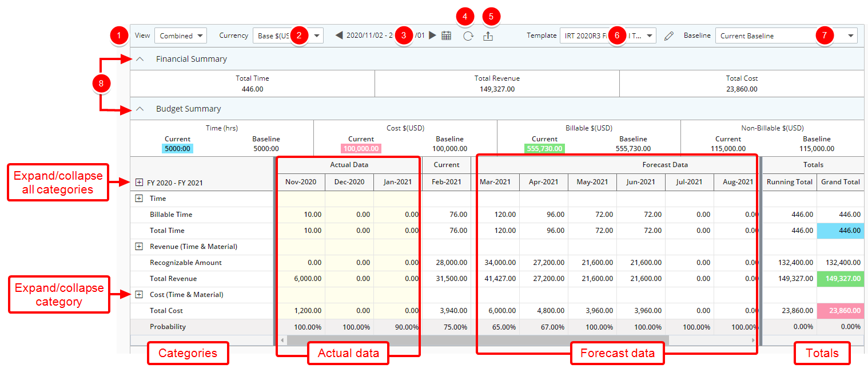Click the blue Current Time 5000:00 value
This screenshot has width=868, height=372.
point(177,148)
